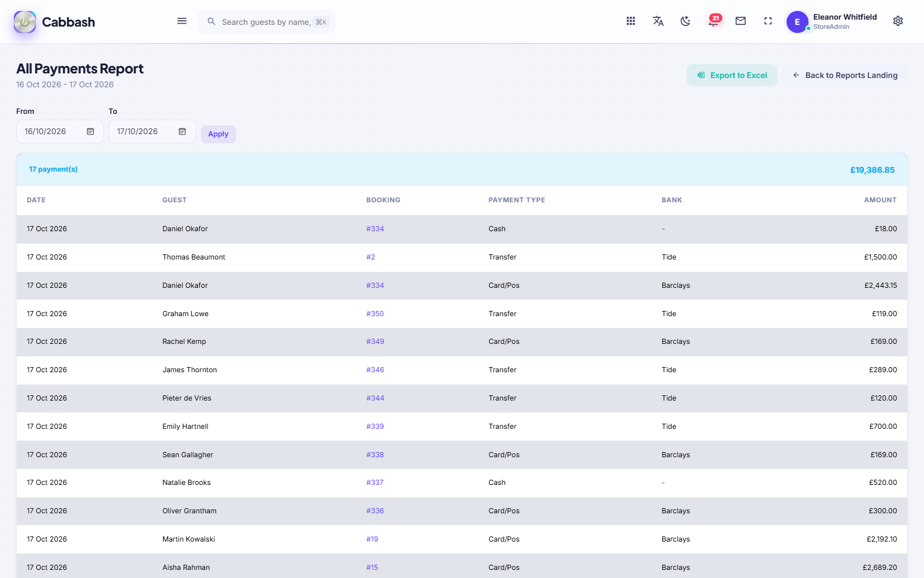Open the mail inbox icon

point(740,21)
